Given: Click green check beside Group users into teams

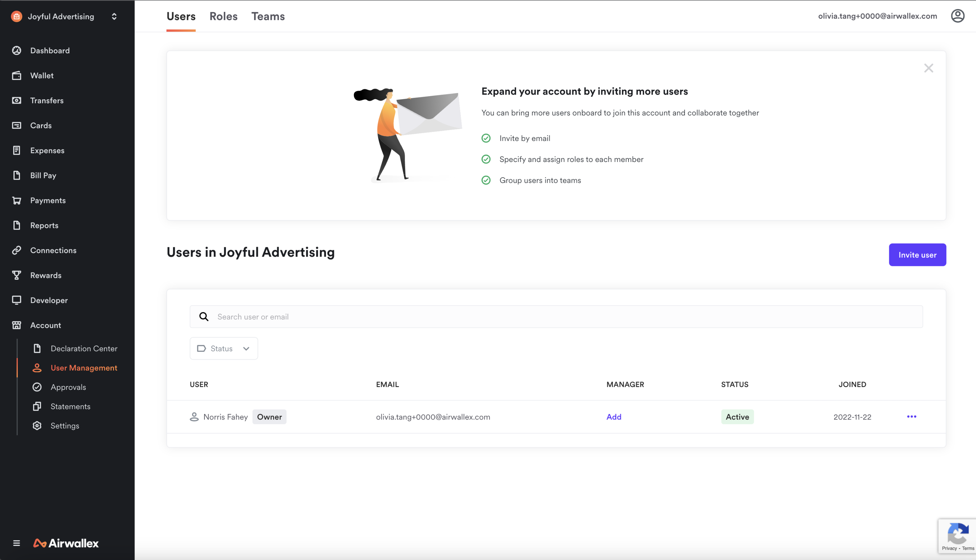Looking at the screenshot, I should coord(486,180).
